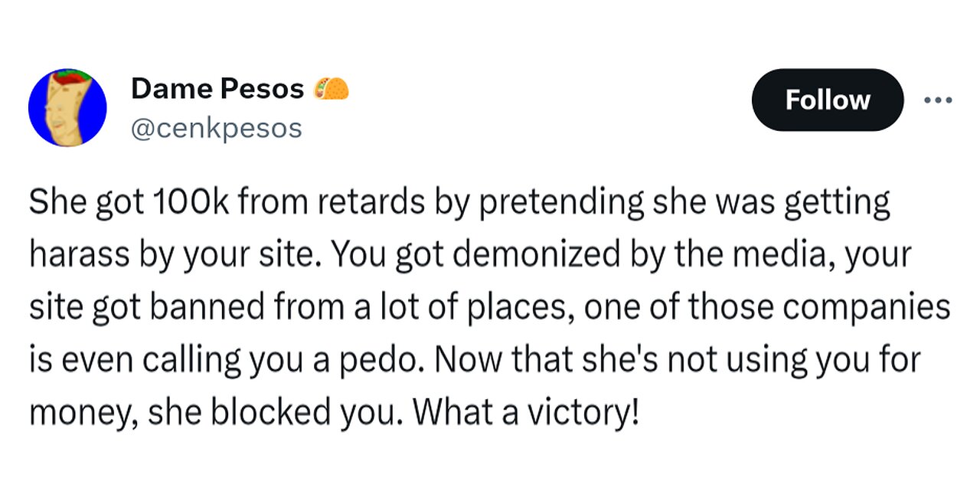This screenshot has width=980, height=504.
Task: Open the @cenkpesos handle link
Action: pos(217,127)
